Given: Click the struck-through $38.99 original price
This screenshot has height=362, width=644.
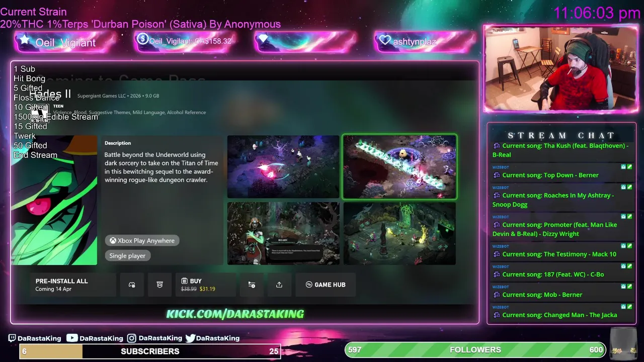Looking at the screenshot, I should [x=189, y=289].
